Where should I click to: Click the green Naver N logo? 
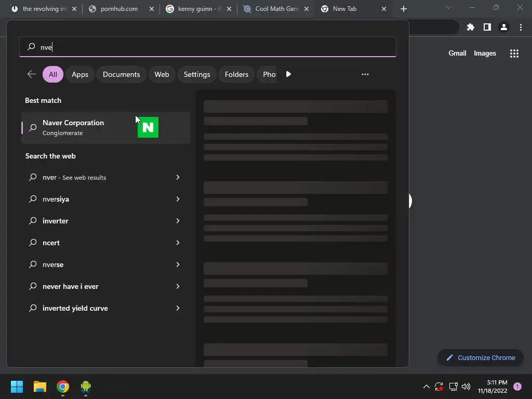click(148, 127)
